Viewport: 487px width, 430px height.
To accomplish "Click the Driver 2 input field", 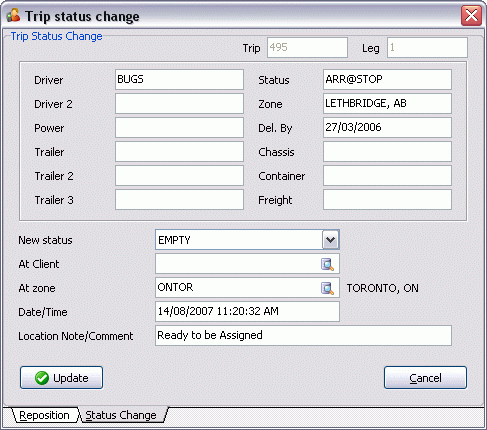I will 179,103.
